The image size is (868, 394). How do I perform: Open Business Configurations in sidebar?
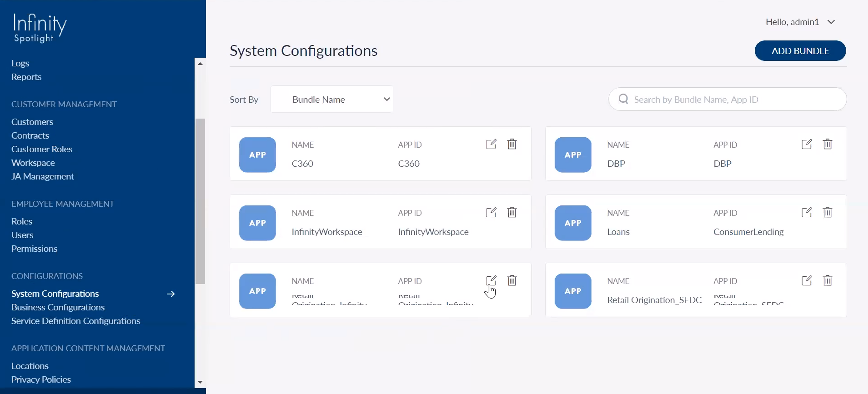(58, 308)
